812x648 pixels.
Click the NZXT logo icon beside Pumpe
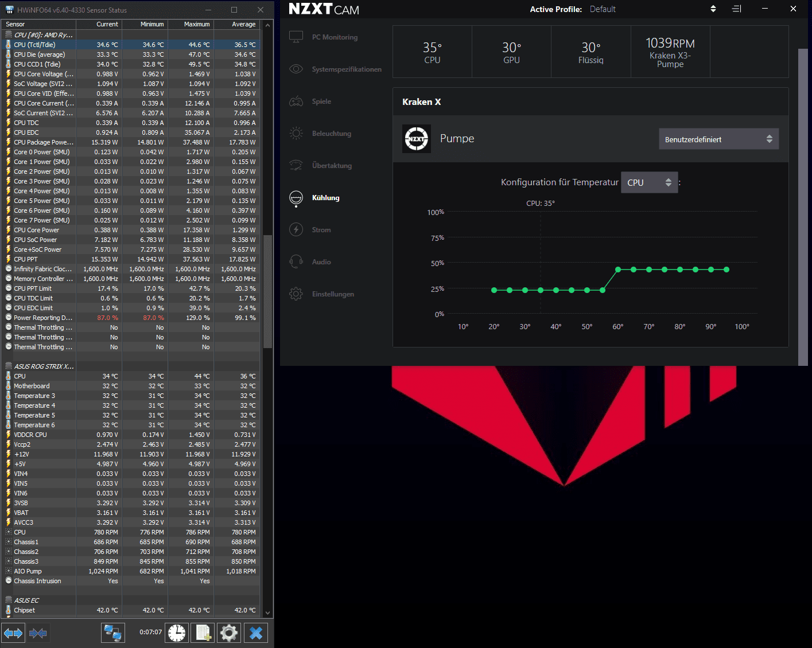tap(417, 139)
